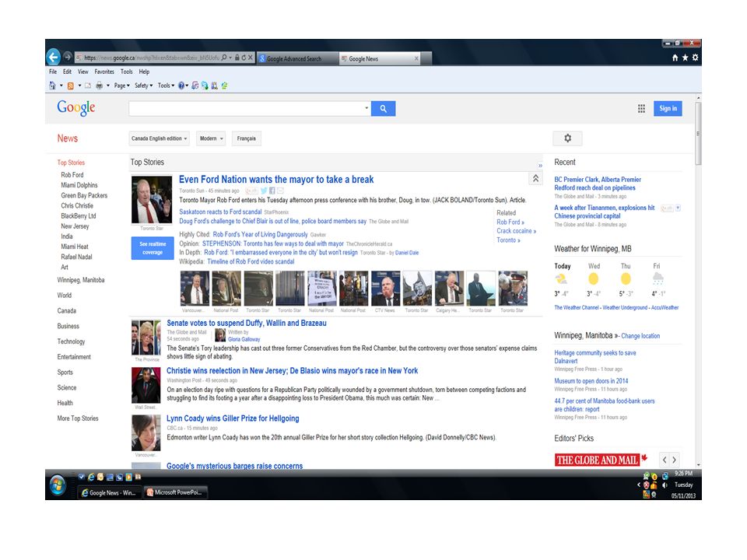Open the CTV News photo thumbnail

(x=385, y=288)
